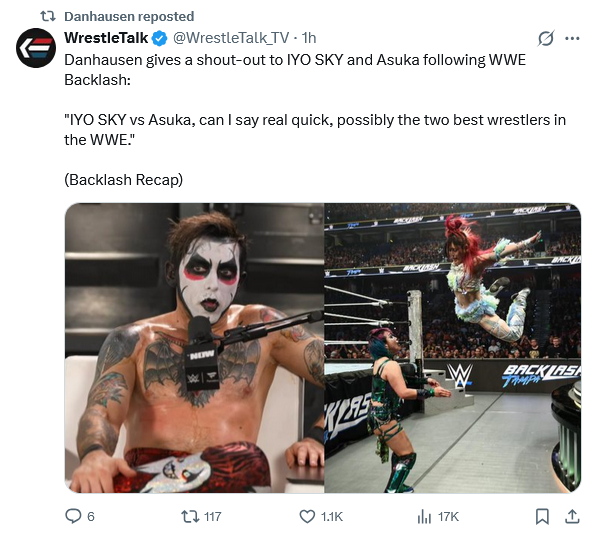Click the reply speech bubble icon
Screen dimensions: 598x538
coord(73,517)
